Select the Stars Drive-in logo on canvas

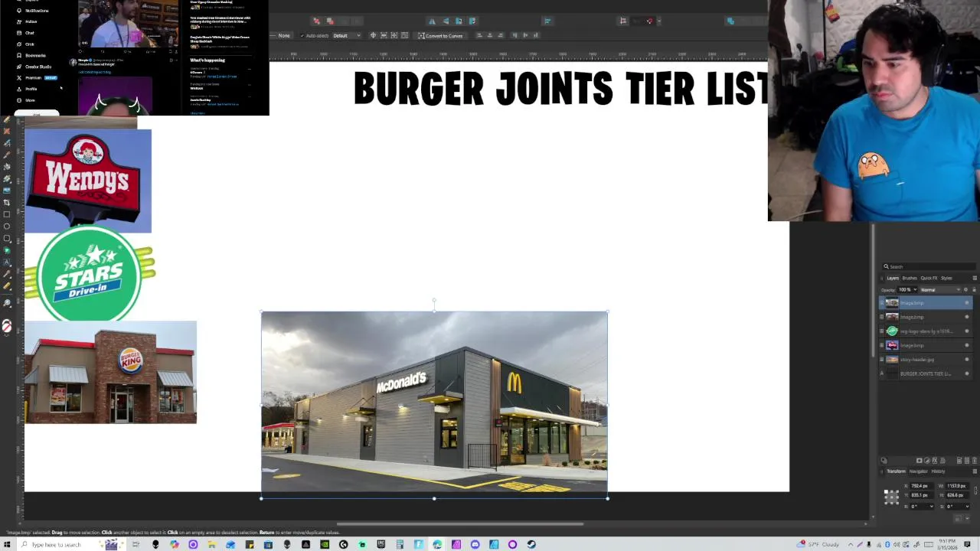90,274
